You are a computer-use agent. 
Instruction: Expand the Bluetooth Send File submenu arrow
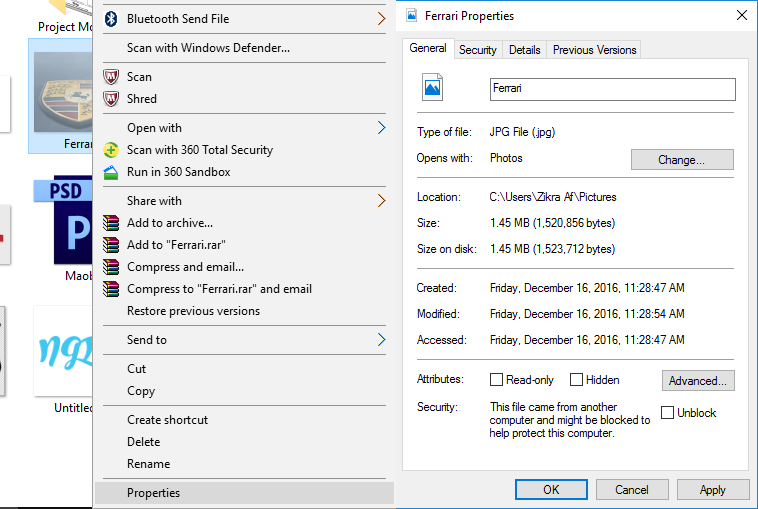pyautogui.click(x=381, y=19)
